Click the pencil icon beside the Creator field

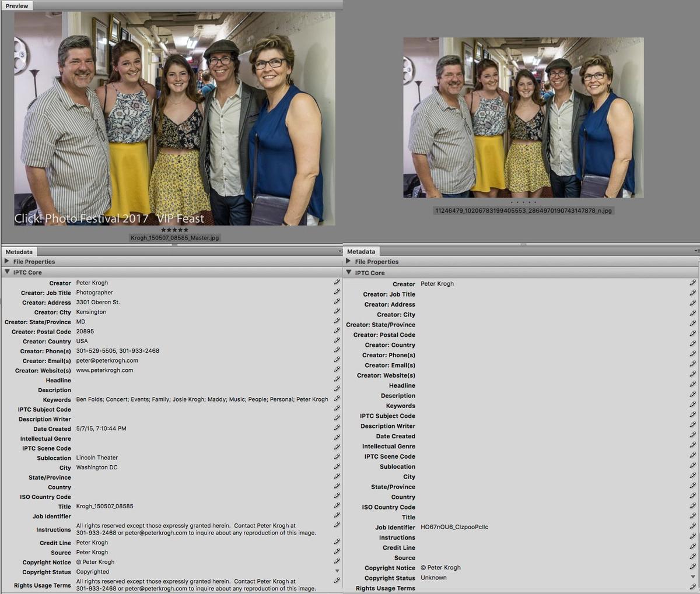pyautogui.click(x=337, y=283)
